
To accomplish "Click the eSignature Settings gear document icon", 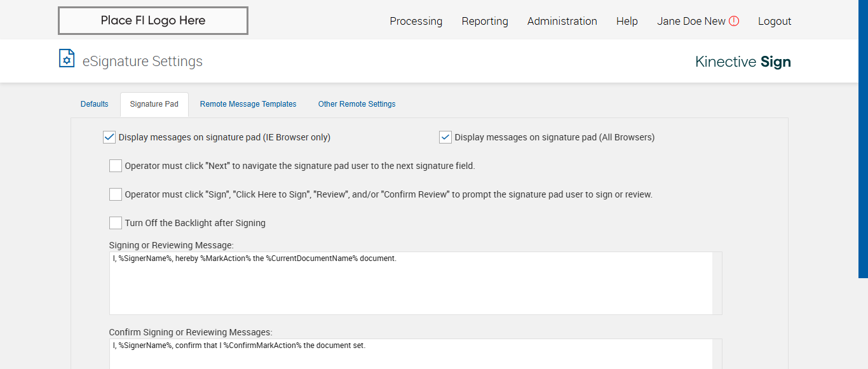I will [x=67, y=58].
